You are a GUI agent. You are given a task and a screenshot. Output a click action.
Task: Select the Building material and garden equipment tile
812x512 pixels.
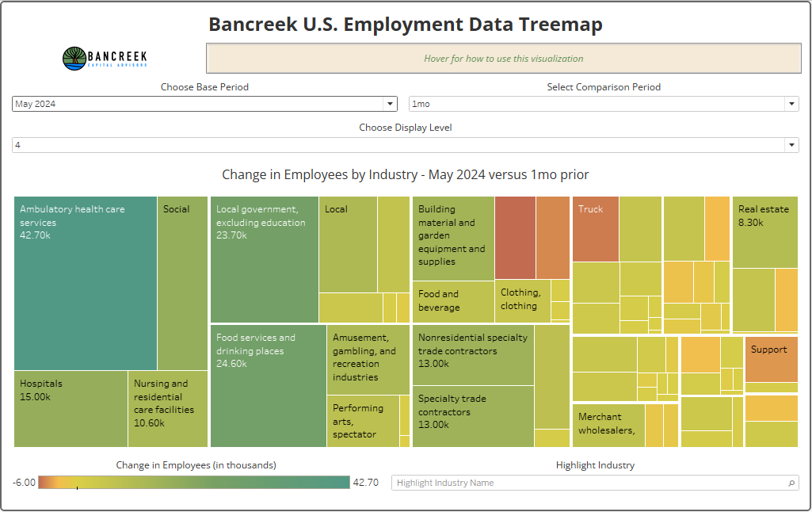(453, 238)
